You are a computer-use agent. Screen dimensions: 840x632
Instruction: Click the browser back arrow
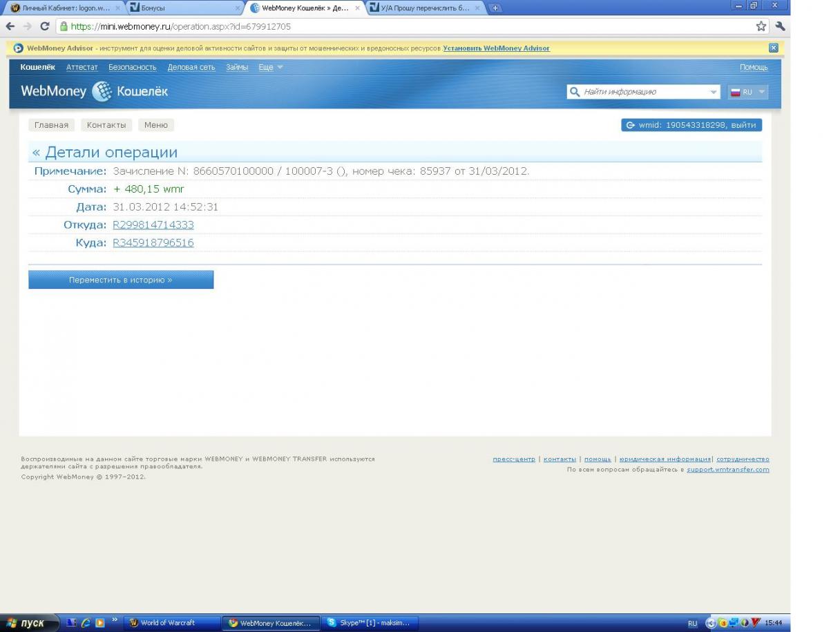tap(10, 26)
